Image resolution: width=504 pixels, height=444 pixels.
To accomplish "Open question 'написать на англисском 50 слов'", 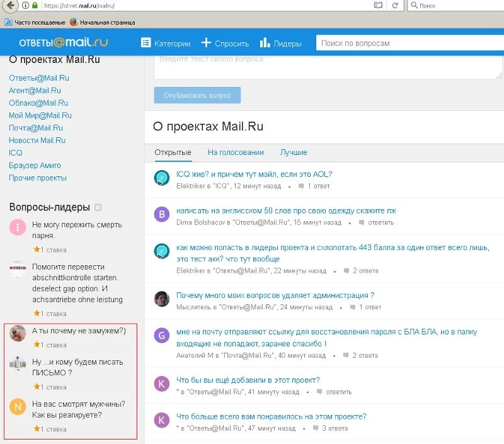I will point(286,211).
